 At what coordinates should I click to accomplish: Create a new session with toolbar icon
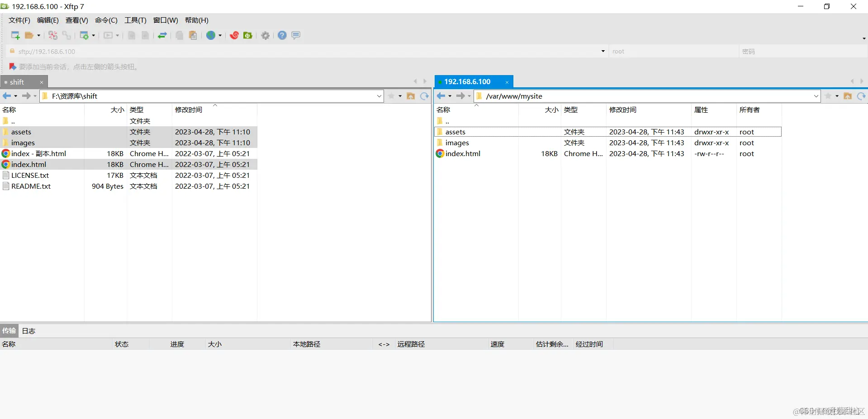pyautogui.click(x=15, y=35)
